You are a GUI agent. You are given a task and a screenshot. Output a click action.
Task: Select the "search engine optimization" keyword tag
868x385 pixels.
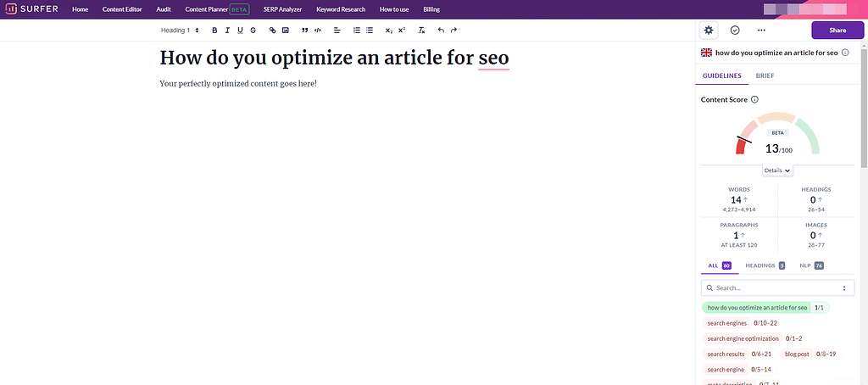click(x=743, y=338)
